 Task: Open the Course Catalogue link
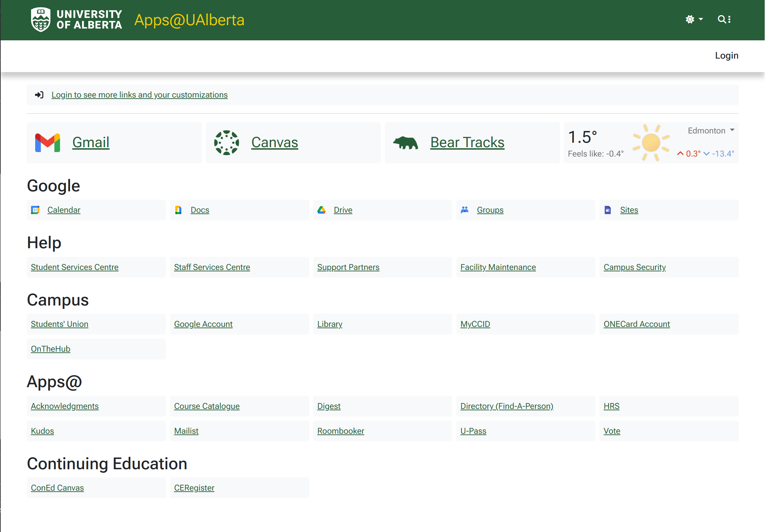pos(207,406)
